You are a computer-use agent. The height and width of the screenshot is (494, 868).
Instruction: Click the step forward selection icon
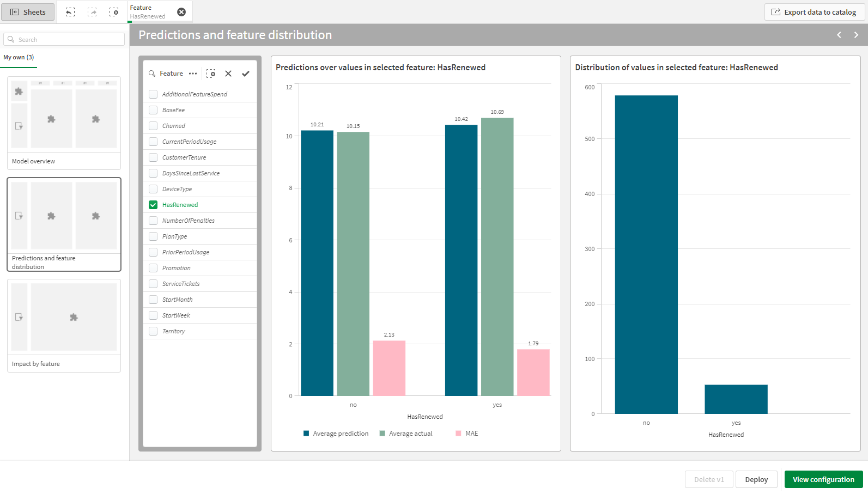[92, 12]
